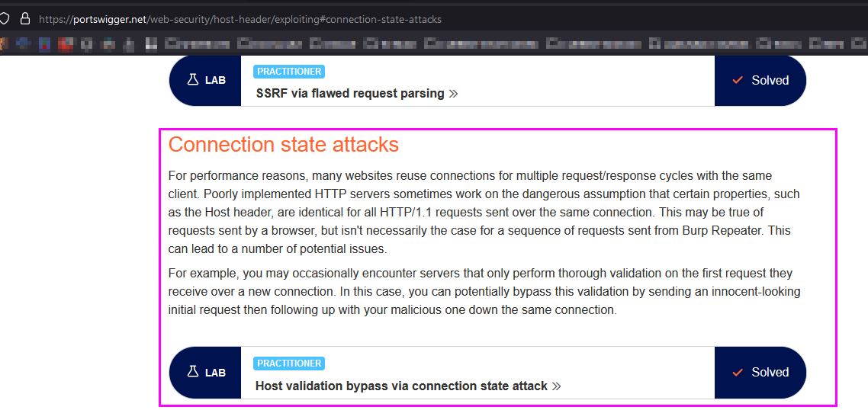Click the padlock site security icon
This screenshot has height=410, width=868.
click(x=24, y=19)
